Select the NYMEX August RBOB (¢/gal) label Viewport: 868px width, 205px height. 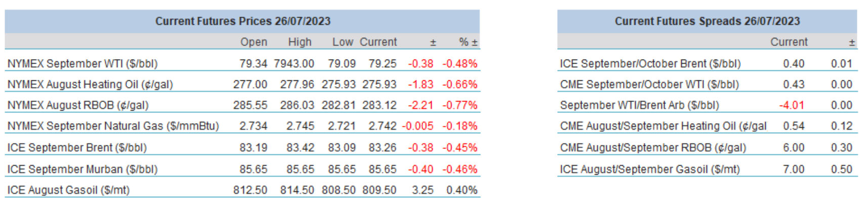tap(78, 105)
